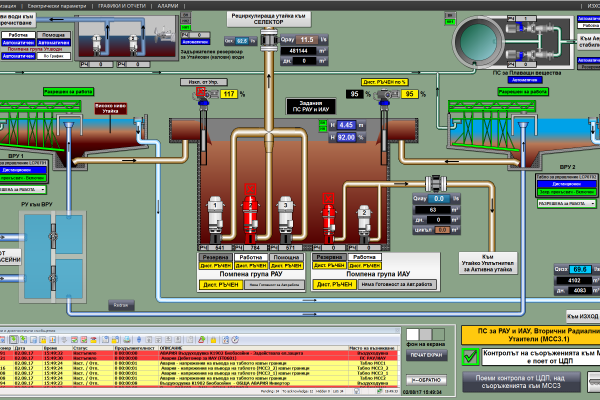The image size is (600, 400).
Task: Select red faulted IAU pump 1 icon
Action: pos(328,223)
